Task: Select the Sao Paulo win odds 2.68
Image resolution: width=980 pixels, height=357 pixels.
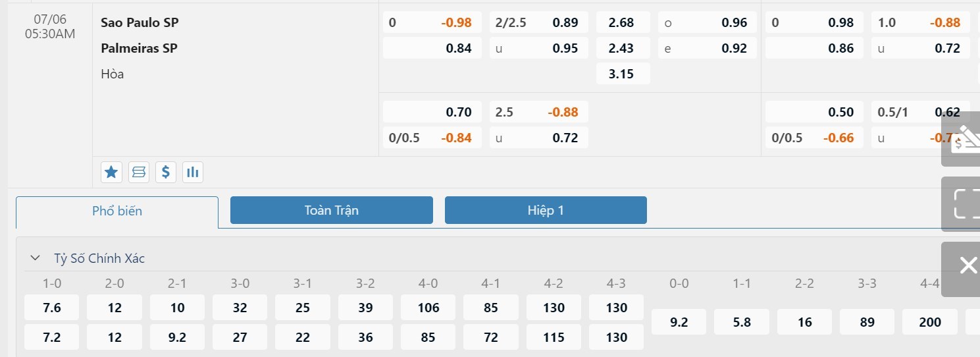Action: point(622,22)
